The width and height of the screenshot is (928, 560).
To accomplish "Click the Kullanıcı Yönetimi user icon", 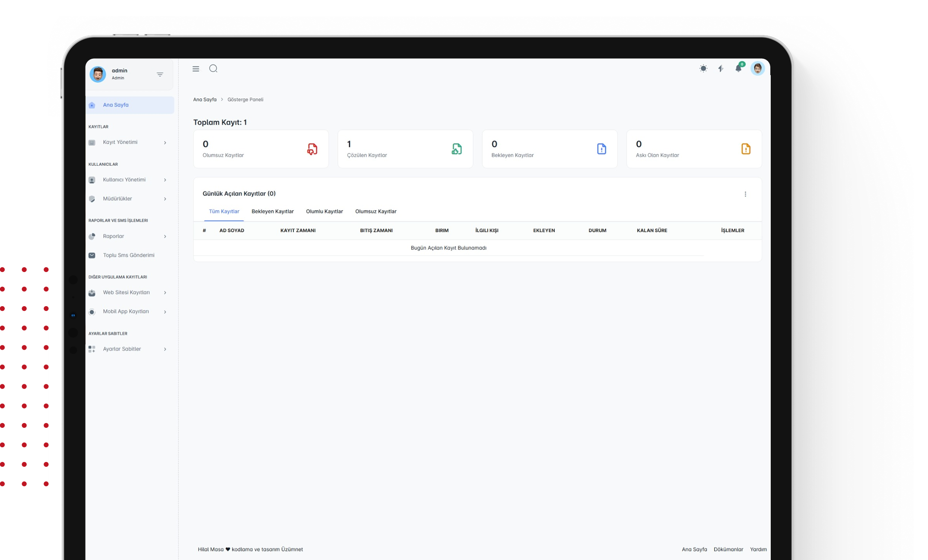I will point(92,180).
